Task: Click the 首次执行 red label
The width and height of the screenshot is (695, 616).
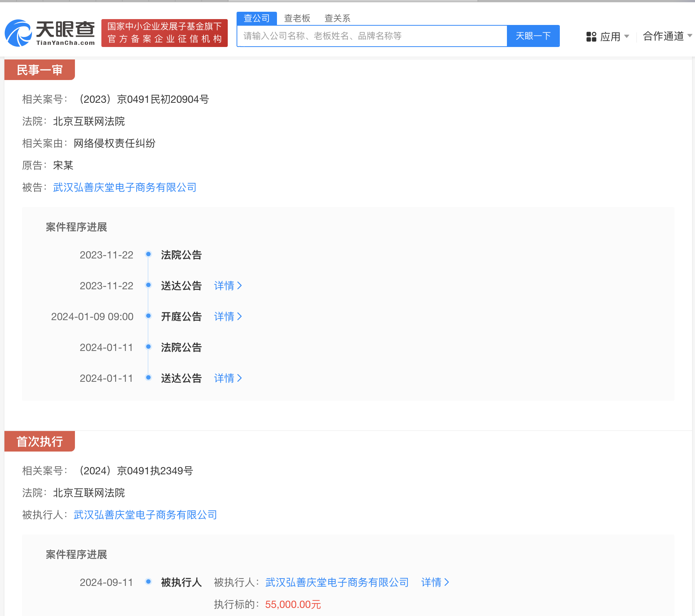Action: click(x=39, y=441)
